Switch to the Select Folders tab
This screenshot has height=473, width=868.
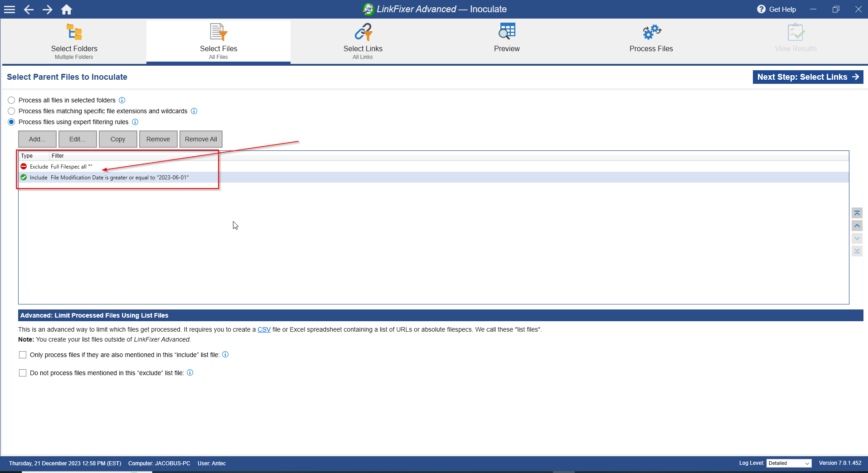pyautogui.click(x=74, y=42)
